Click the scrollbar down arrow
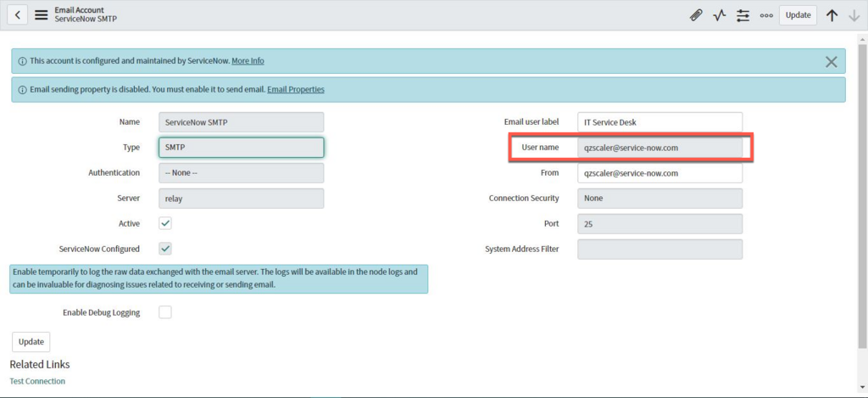868x398 pixels. pos(862,386)
